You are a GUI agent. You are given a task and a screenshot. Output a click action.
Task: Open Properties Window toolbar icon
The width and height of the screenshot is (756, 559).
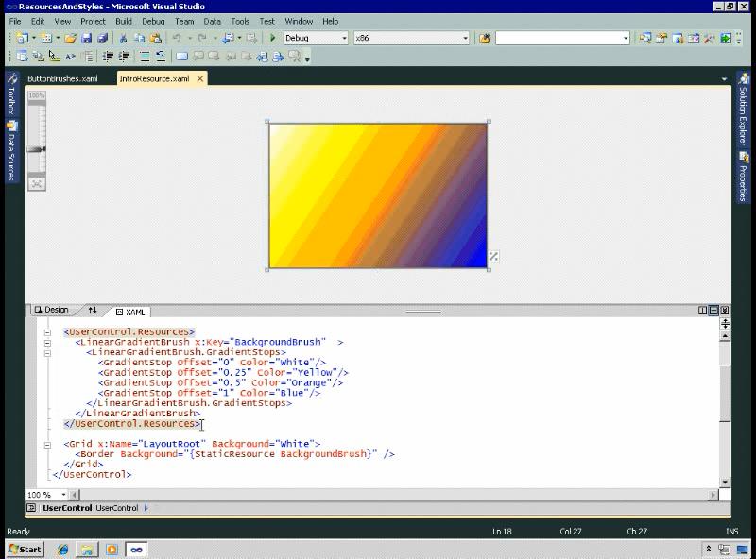point(661,38)
